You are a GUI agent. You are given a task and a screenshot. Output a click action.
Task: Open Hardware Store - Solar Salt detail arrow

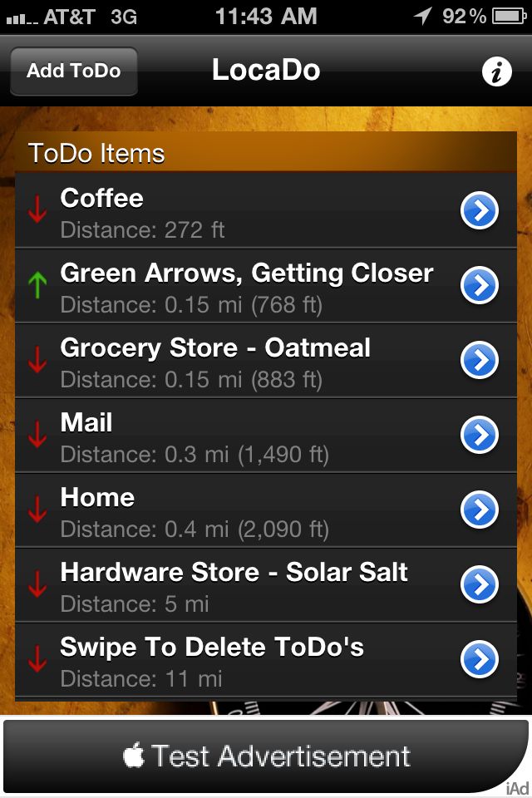coord(479,584)
